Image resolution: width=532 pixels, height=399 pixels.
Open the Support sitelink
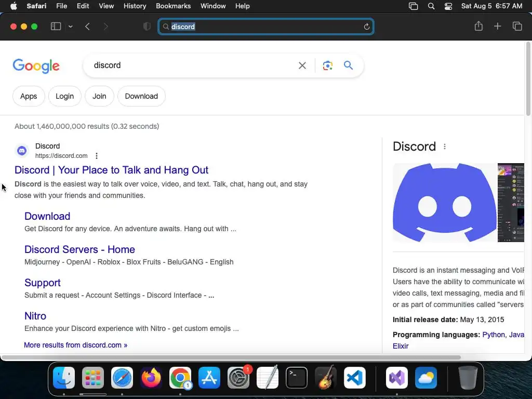[43, 283]
